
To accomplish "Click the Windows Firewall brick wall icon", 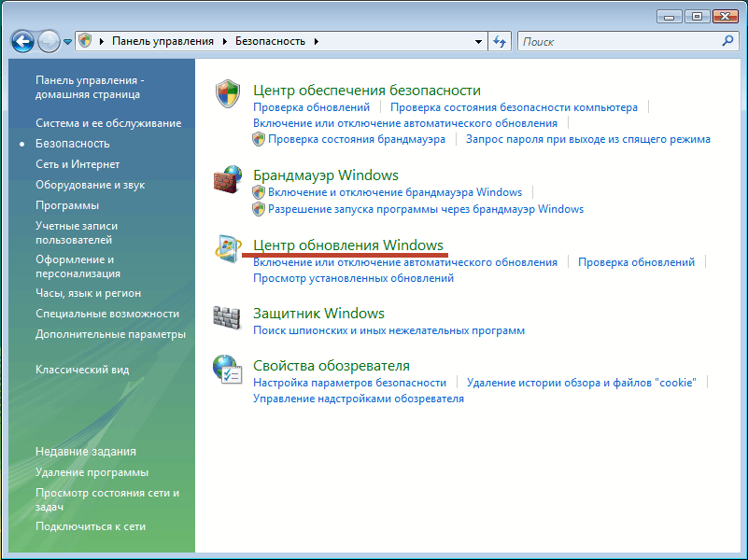I will tap(228, 180).
